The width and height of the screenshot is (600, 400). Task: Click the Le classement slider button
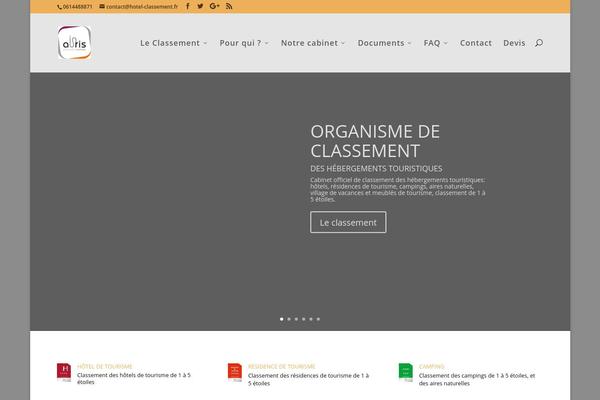348,222
